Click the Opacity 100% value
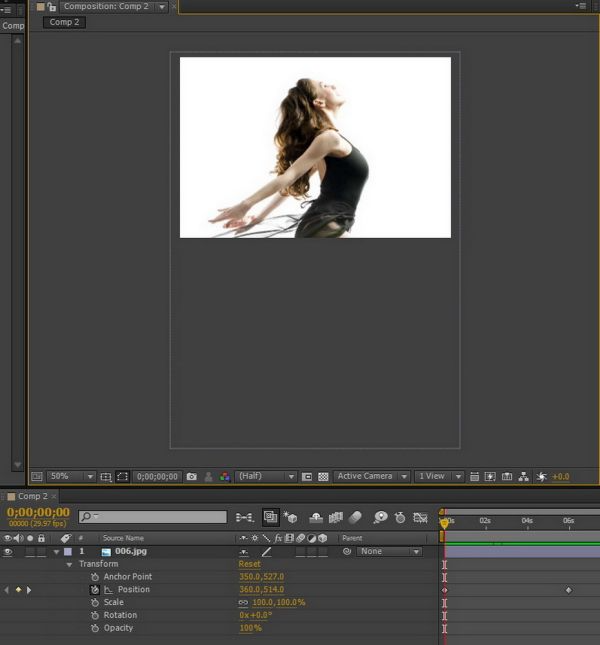600x645 pixels. [250, 628]
